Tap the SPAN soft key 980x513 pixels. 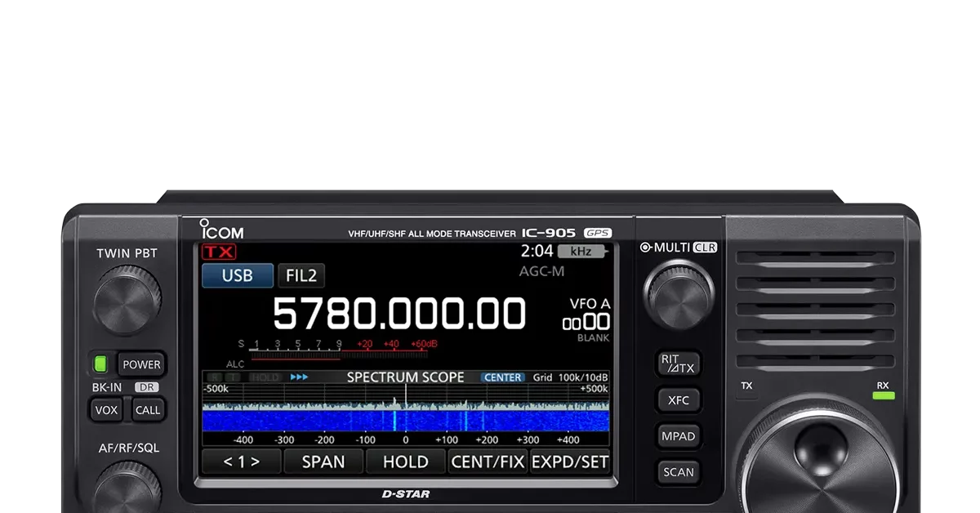click(323, 462)
